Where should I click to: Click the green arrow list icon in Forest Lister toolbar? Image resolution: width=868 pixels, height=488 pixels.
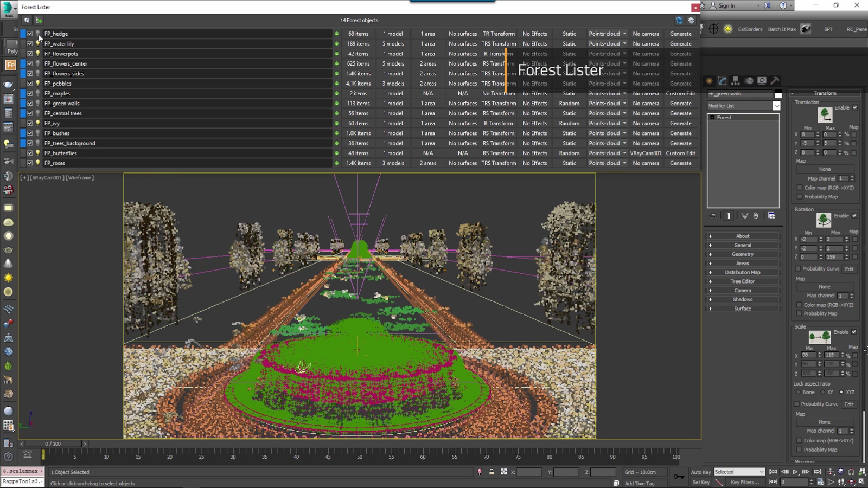click(39, 20)
